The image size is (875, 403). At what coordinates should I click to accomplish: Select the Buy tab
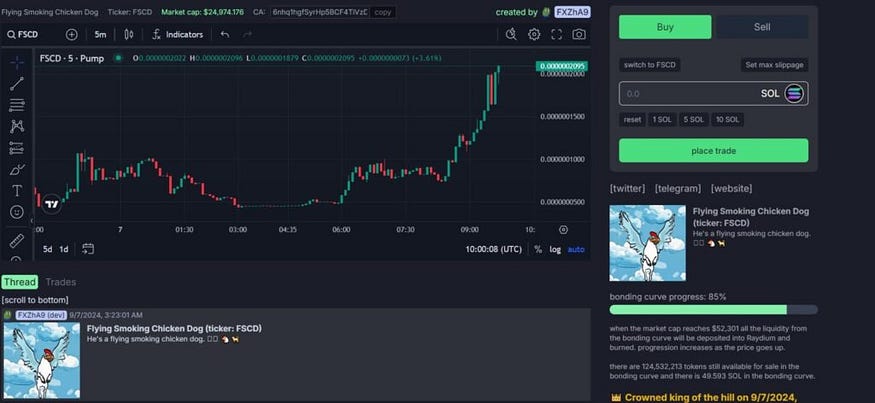tap(665, 27)
